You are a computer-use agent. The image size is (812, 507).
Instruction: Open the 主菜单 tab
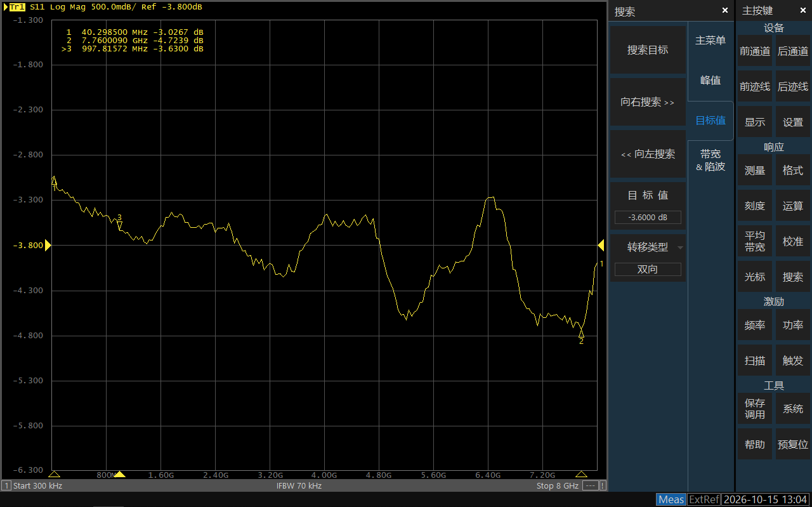(710, 41)
